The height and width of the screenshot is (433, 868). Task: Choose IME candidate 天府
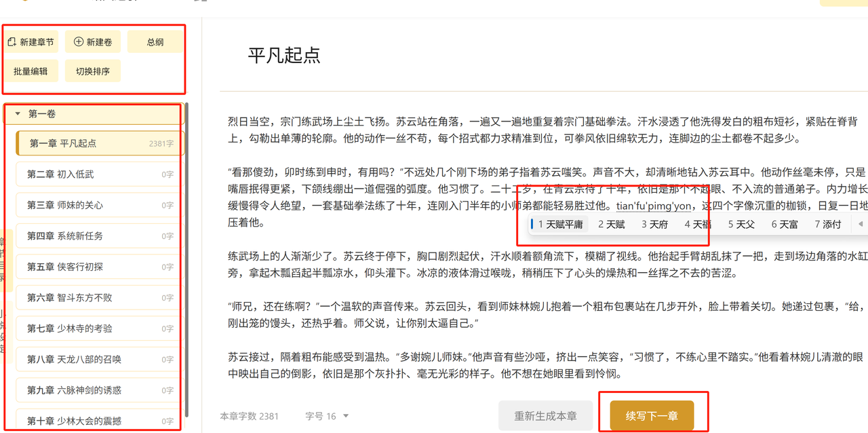[x=654, y=224]
